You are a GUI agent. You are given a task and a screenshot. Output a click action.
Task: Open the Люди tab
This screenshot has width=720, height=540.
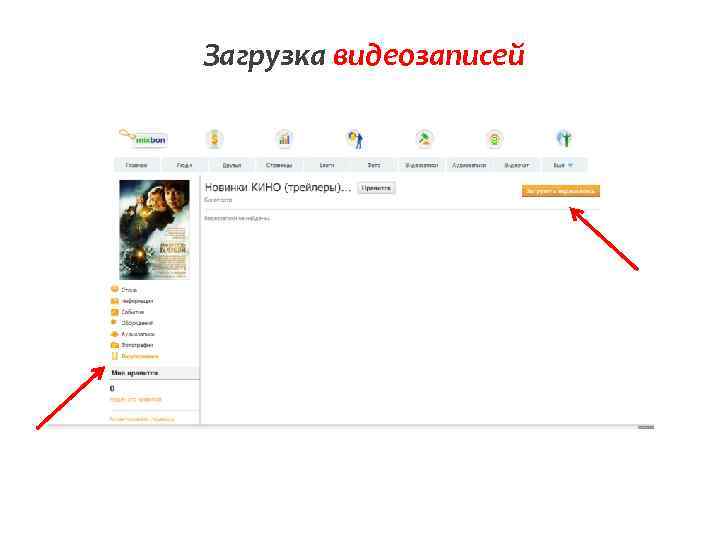[185, 165]
